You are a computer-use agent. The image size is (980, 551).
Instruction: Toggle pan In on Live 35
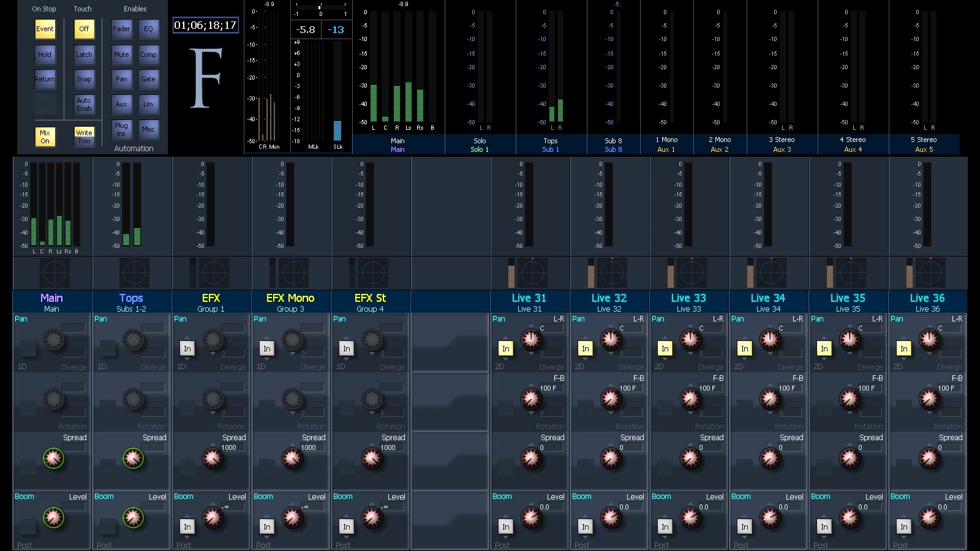point(824,348)
